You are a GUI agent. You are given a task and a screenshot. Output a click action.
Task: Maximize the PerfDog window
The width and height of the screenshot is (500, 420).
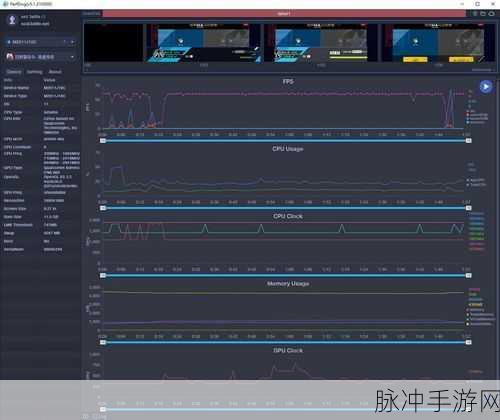[x=477, y=4]
